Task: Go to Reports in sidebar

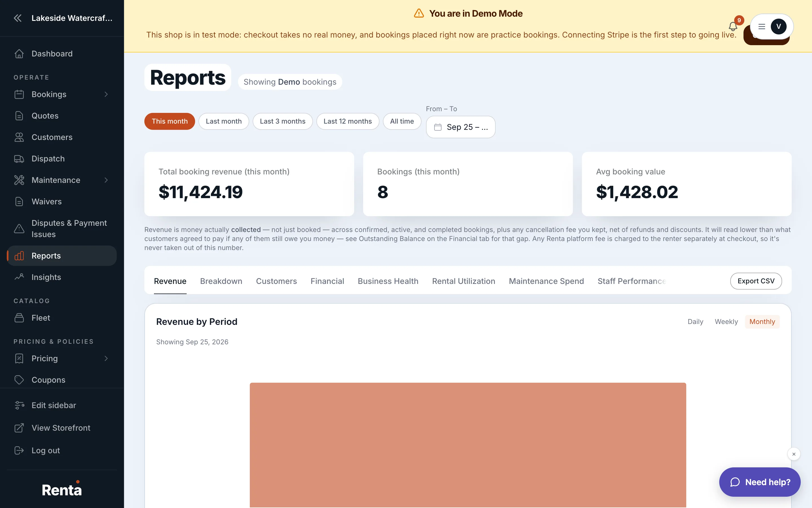Action: click(x=62, y=256)
